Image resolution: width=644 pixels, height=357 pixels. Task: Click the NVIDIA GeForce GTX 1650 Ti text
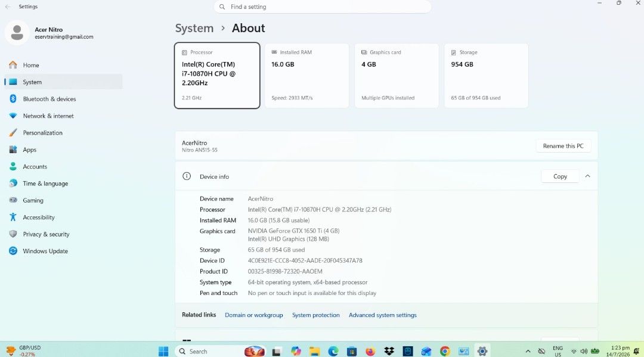293,231
